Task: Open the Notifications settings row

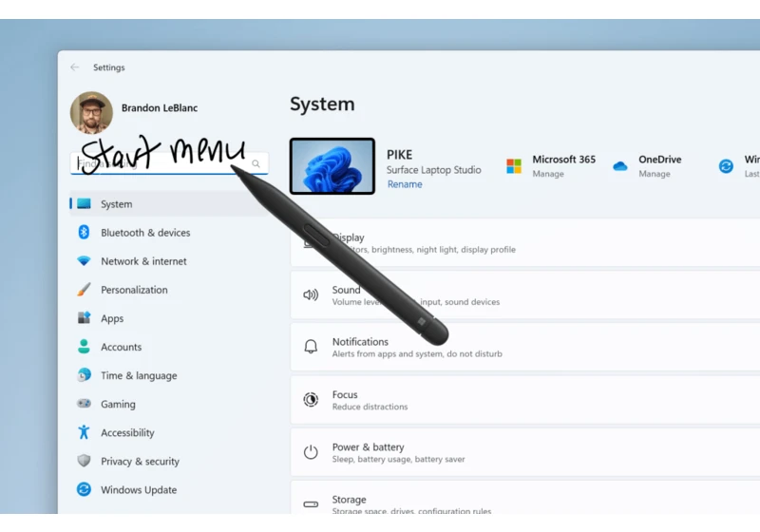Action: [525, 347]
